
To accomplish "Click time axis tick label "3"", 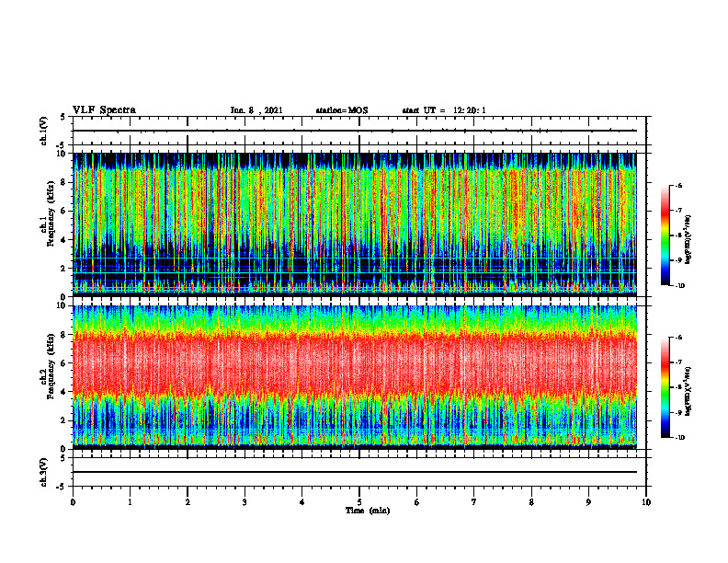I will coord(245,502).
